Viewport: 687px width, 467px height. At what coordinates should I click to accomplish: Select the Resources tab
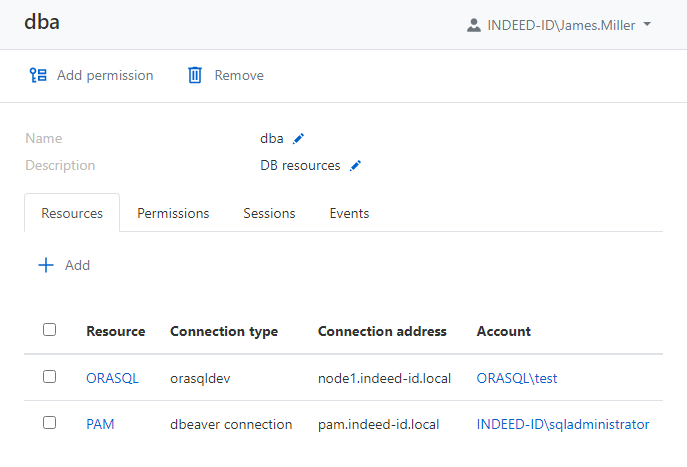tap(72, 213)
